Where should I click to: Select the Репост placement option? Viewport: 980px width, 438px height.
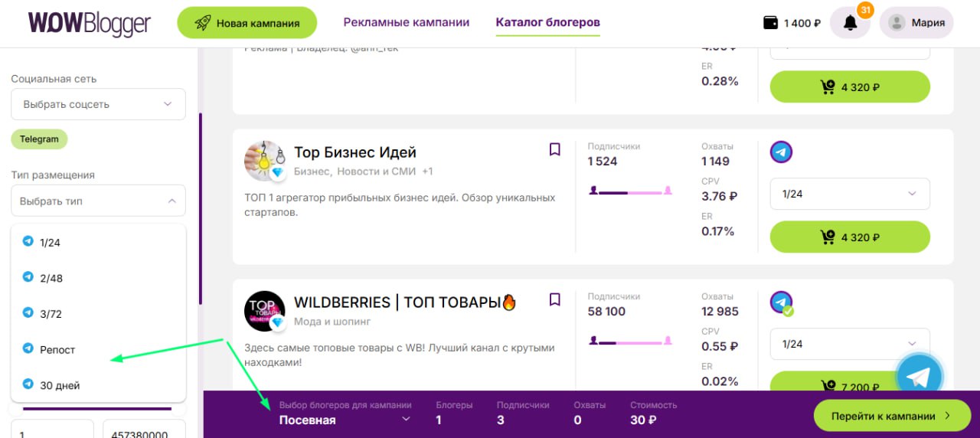57,350
